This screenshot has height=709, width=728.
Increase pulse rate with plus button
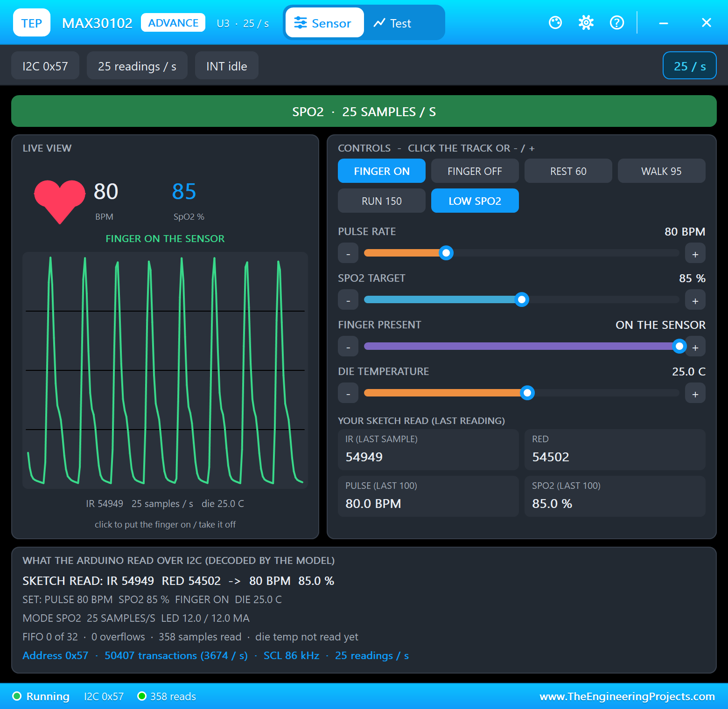coord(695,253)
